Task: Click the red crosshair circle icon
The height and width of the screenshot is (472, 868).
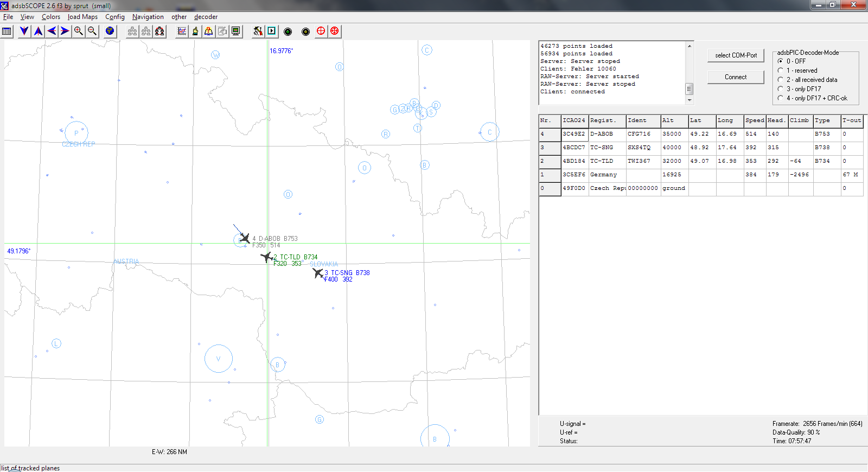Action: pyautogui.click(x=321, y=31)
